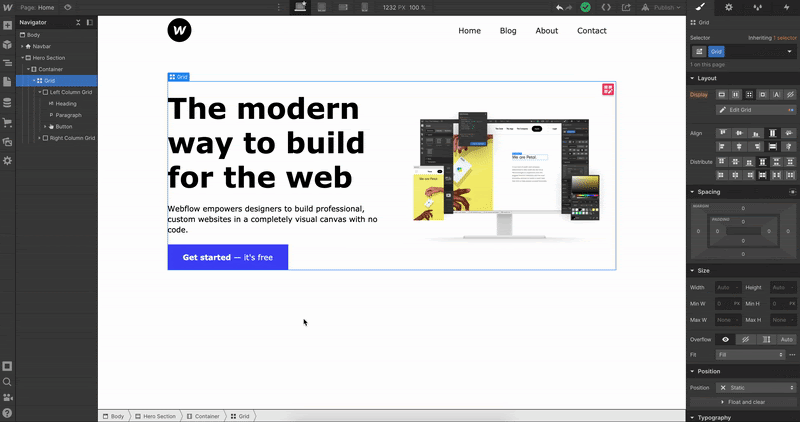800x422 pixels.
Task: Toggle the Navigator panel icon in left sidebar
Action: click(7, 63)
